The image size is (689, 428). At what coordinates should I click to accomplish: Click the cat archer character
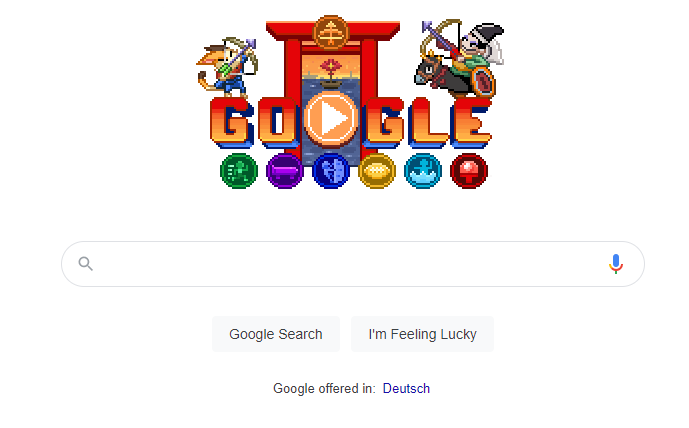tap(226, 67)
